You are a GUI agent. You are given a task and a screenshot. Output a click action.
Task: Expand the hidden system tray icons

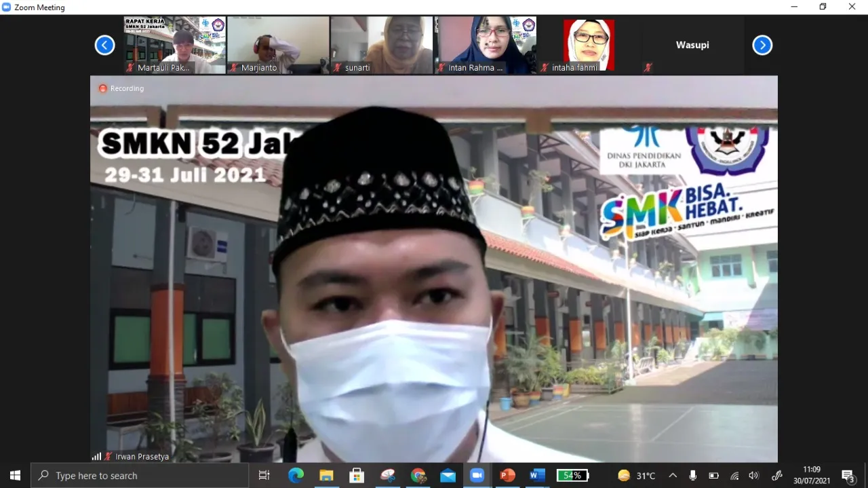click(673, 476)
